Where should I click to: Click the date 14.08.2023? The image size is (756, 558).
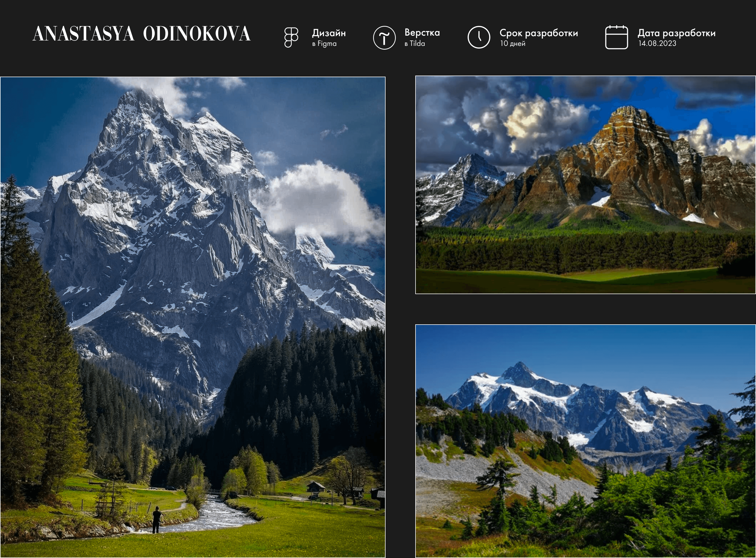click(x=657, y=43)
